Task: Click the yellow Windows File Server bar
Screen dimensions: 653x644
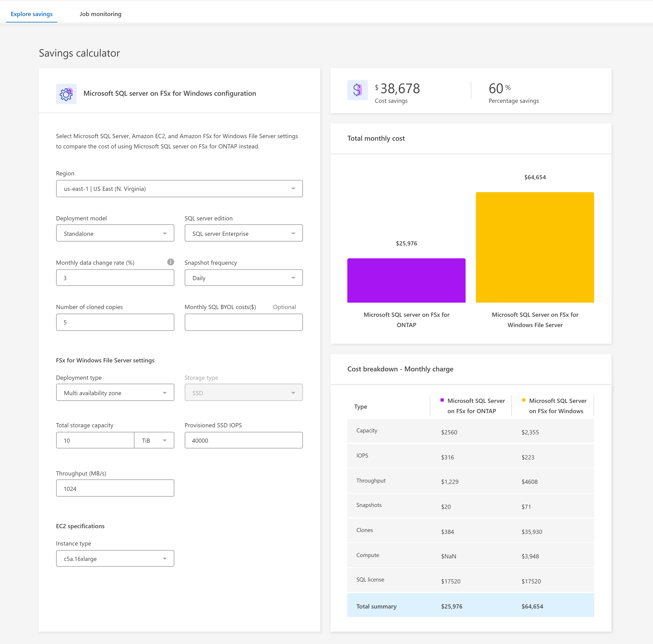Action: point(535,247)
